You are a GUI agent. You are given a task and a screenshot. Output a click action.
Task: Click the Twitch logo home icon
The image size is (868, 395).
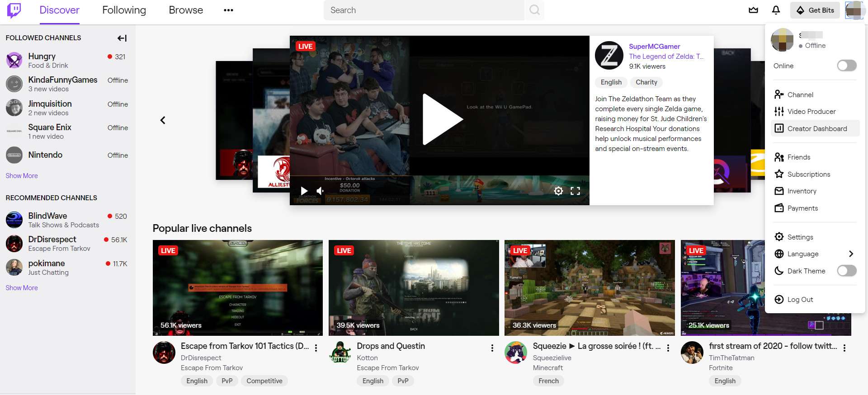coord(14,10)
